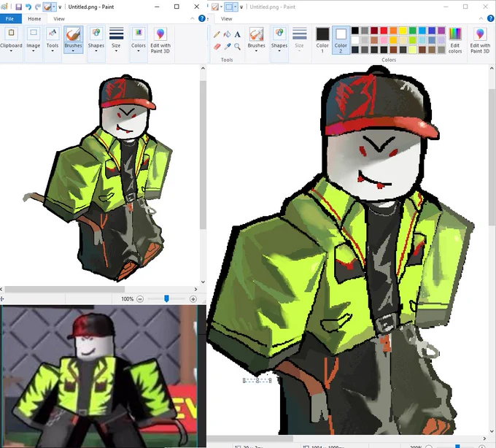The image size is (496, 448).
Task: Click Edit with Paint 3D in right window
Action: point(480,40)
